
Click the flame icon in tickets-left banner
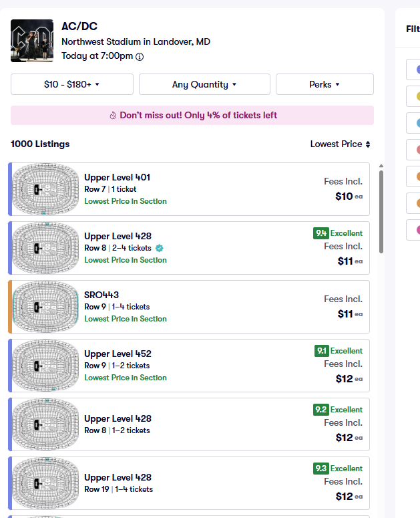(x=113, y=115)
